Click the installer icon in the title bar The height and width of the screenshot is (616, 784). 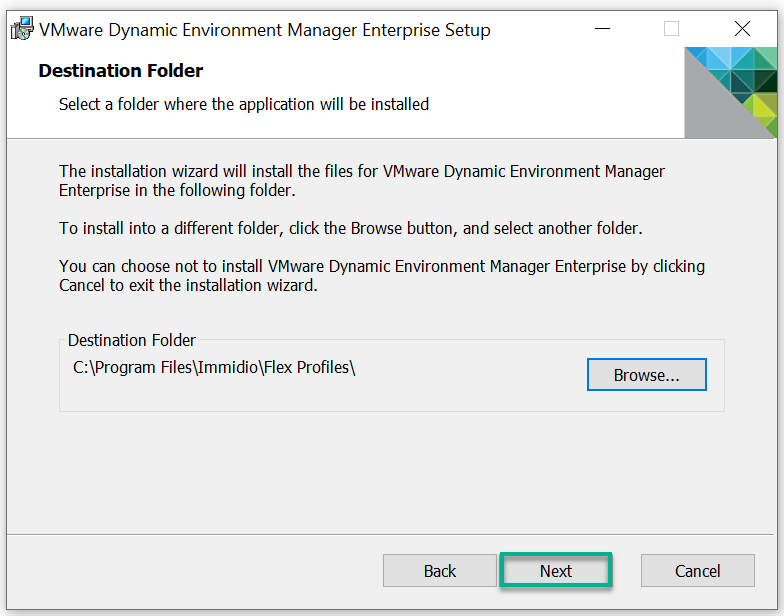[21, 29]
